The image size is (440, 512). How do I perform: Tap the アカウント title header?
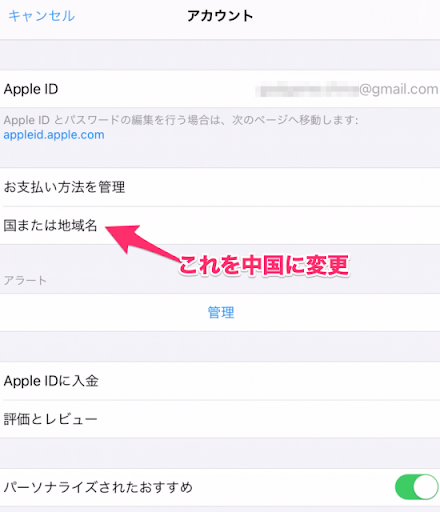pos(220,16)
